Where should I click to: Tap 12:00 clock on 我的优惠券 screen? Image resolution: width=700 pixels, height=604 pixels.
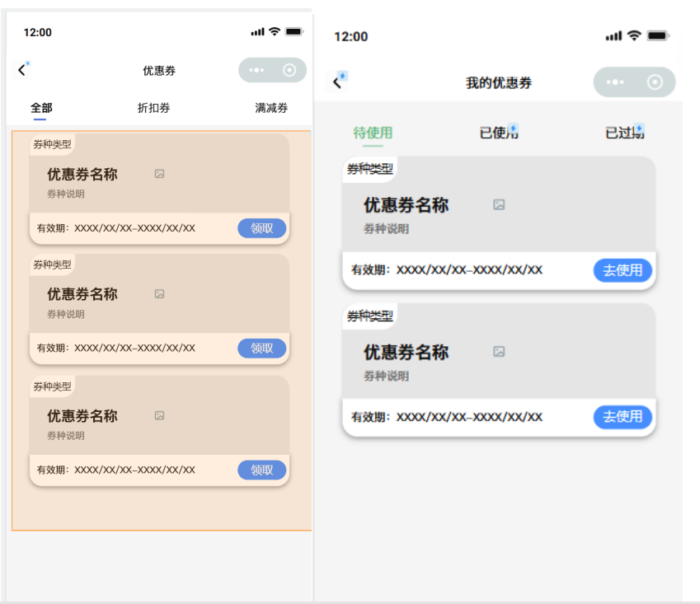tap(351, 36)
